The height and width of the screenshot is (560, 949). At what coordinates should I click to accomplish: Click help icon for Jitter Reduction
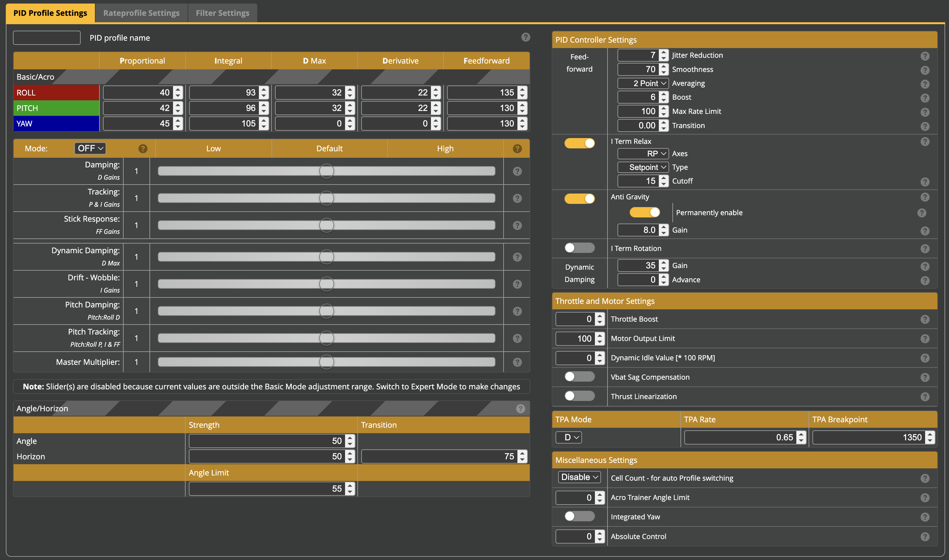coord(924,56)
